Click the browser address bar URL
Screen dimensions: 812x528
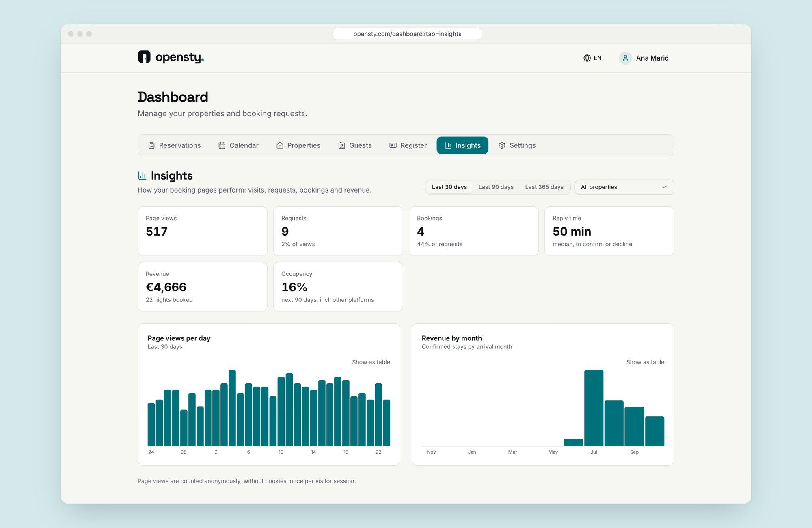pyautogui.click(x=407, y=34)
